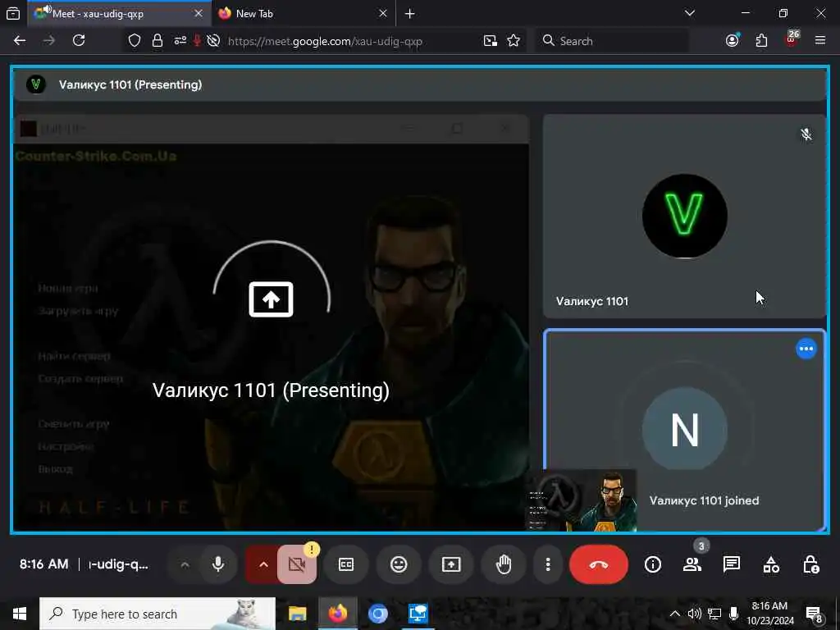Open the Activities panel icon
840x630 pixels.
tap(771, 564)
